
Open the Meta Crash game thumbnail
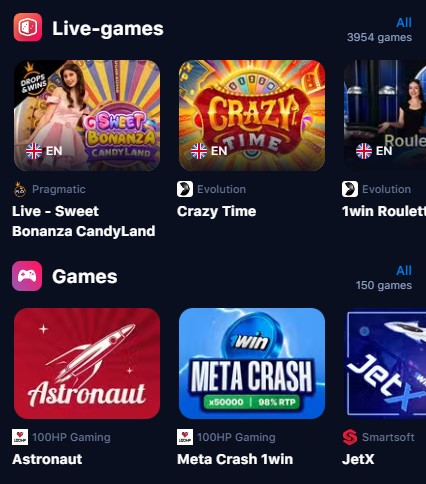pos(252,363)
